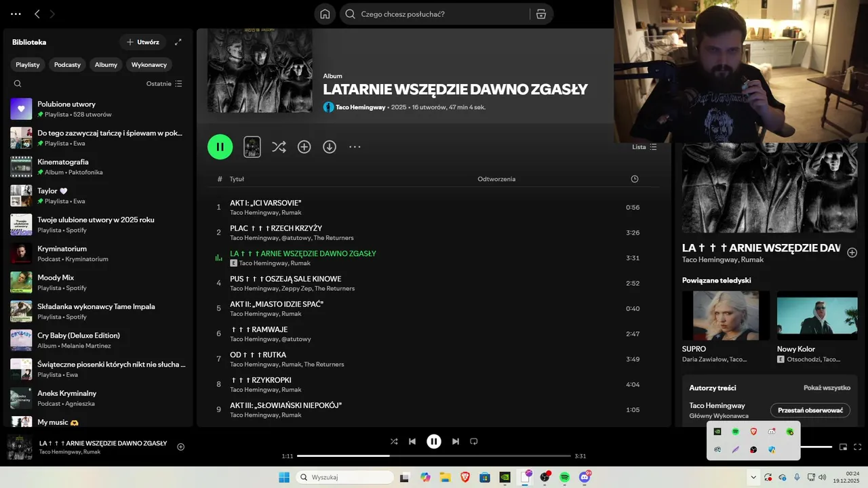This screenshot has height=488, width=868.
Task: Click the search field Czego chcesz posłuchać
Action: [x=434, y=14]
